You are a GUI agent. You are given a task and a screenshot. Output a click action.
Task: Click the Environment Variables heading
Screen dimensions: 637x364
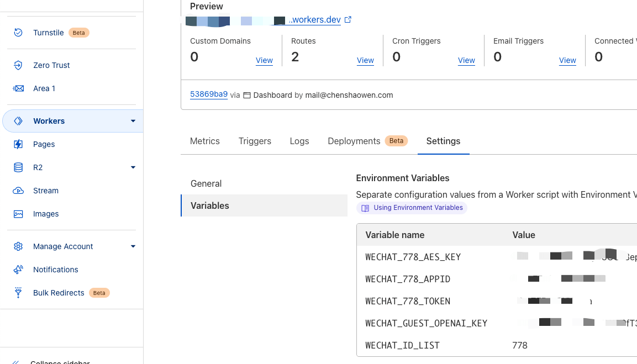pos(403,178)
